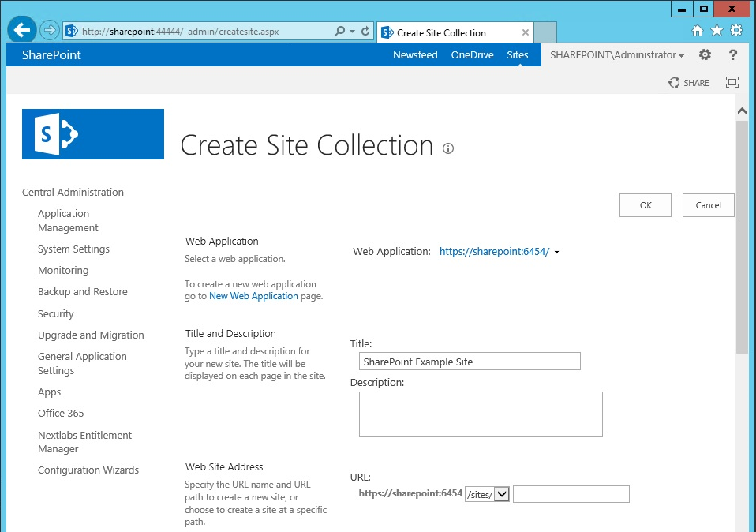This screenshot has width=756, height=532.
Task: Refresh the page with reload icon
Action: click(365, 31)
